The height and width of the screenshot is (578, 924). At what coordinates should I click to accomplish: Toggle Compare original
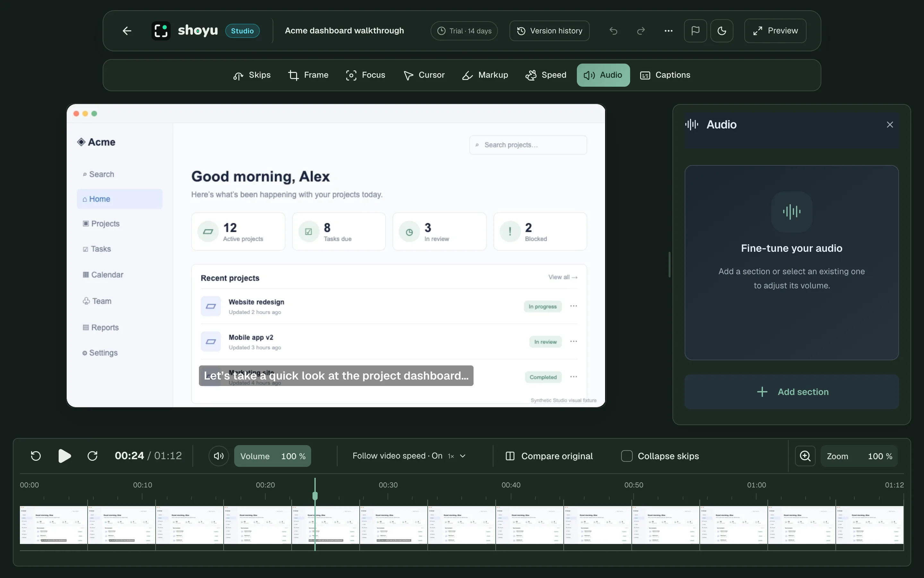549,456
